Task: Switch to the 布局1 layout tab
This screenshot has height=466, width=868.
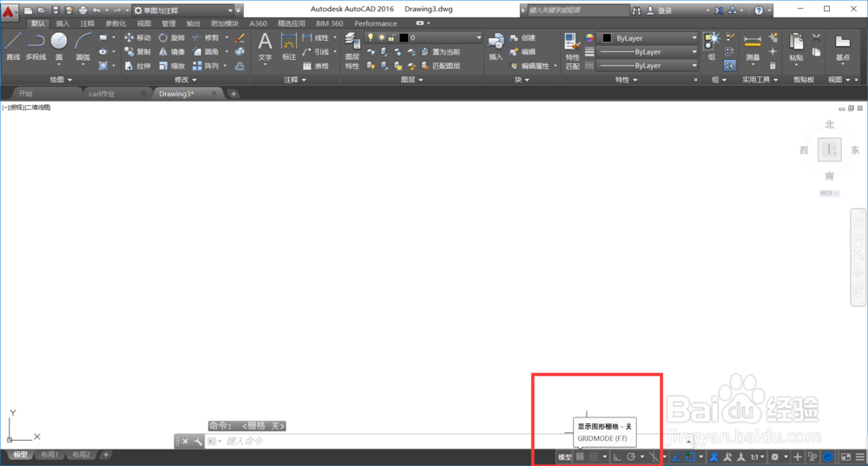Action: (x=49, y=455)
